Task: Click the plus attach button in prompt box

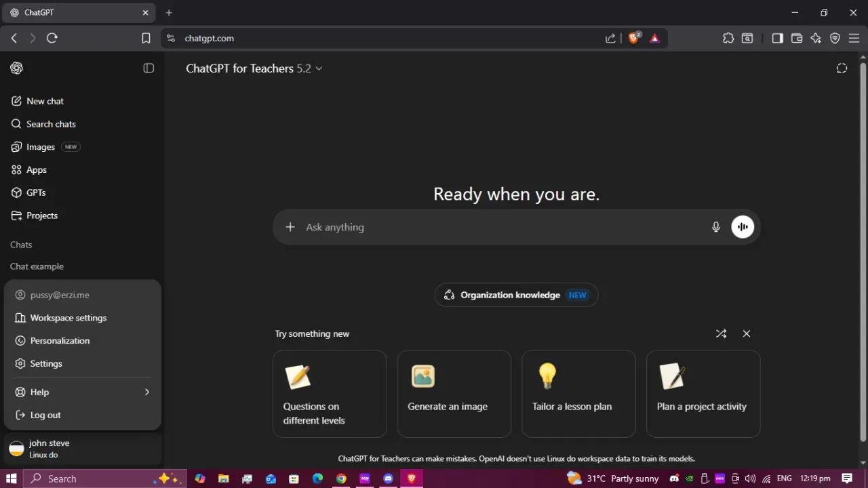Action: [x=290, y=227]
